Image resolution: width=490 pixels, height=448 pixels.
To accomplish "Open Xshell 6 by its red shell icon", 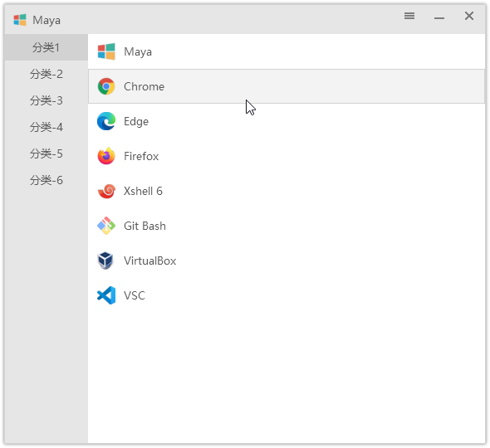I will (106, 191).
